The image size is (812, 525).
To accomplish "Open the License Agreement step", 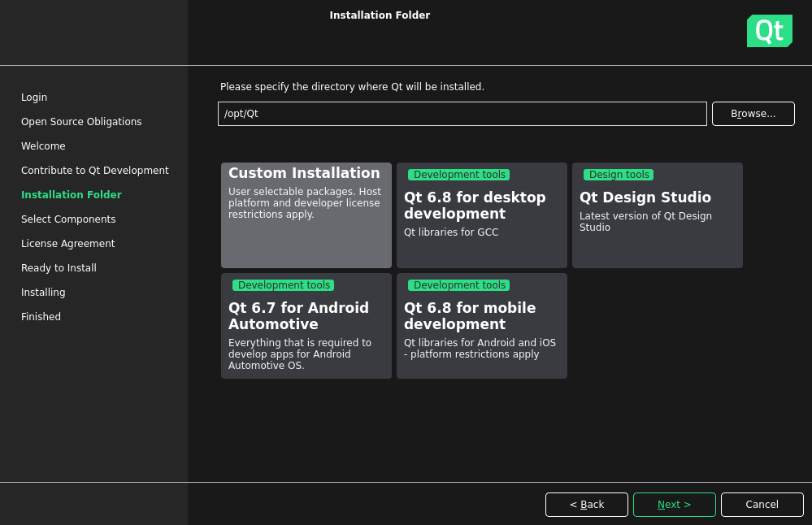I will pos(67,244).
